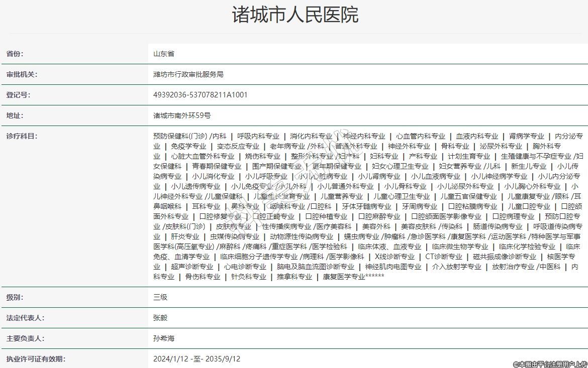Viewport: 588px width, 368px height.
Task: Click the legal representative name 张毅
Action: pos(160,318)
